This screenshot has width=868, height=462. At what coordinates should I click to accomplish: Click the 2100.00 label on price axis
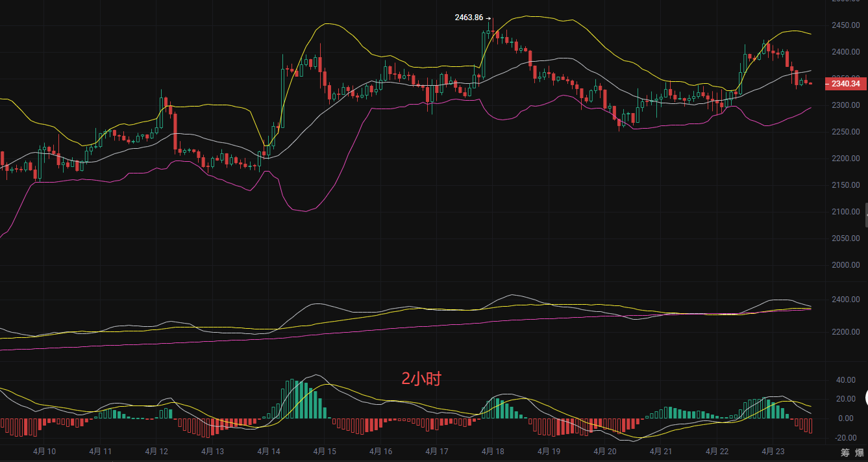(x=846, y=212)
